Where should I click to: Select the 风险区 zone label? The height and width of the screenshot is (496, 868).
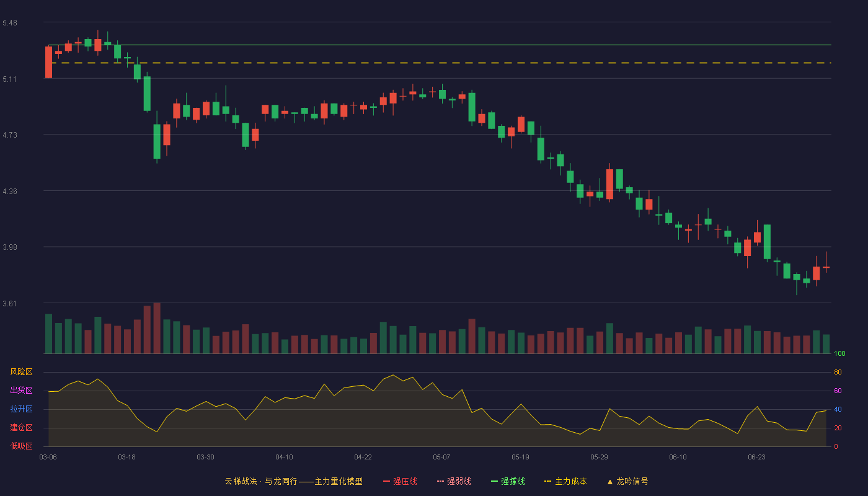[21, 372]
